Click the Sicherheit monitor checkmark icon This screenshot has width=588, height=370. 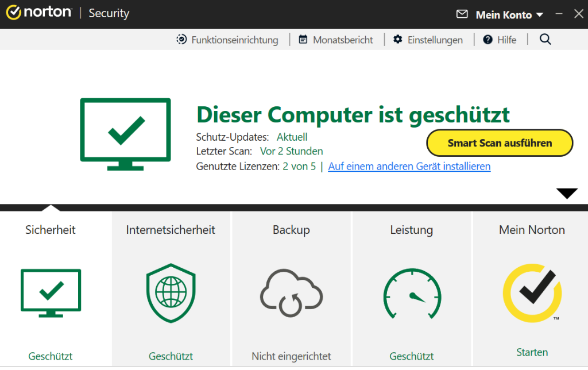(x=51, y=293)
